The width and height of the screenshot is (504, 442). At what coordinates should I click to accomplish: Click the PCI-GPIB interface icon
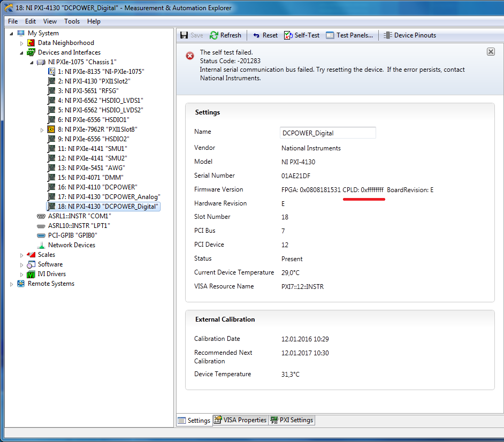pos(41,235)
